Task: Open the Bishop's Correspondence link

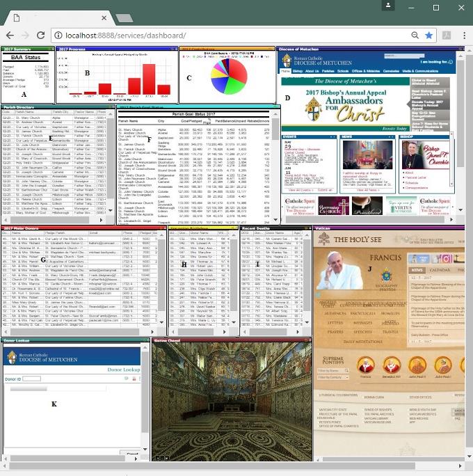Action: [417, 188]
